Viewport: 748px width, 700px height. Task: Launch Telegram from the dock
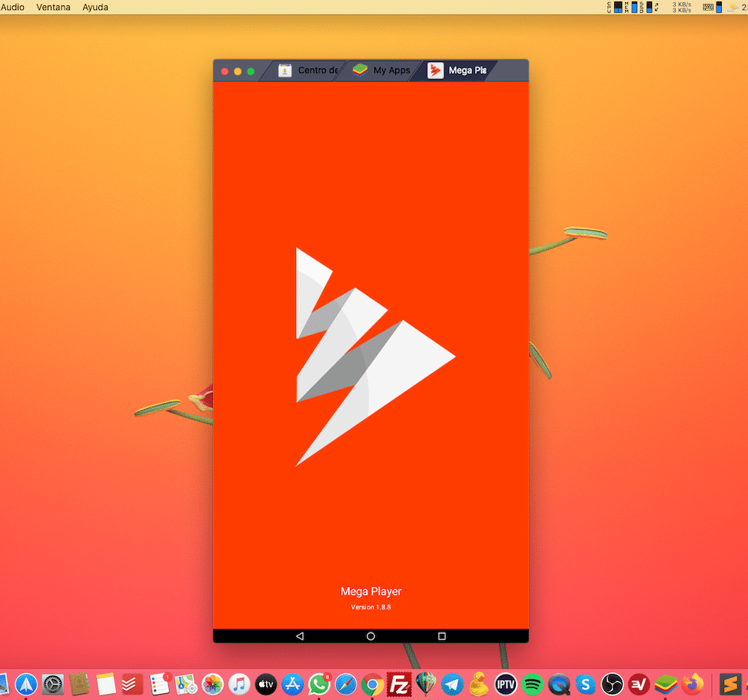pyautogui.click(x=452, y=683)
